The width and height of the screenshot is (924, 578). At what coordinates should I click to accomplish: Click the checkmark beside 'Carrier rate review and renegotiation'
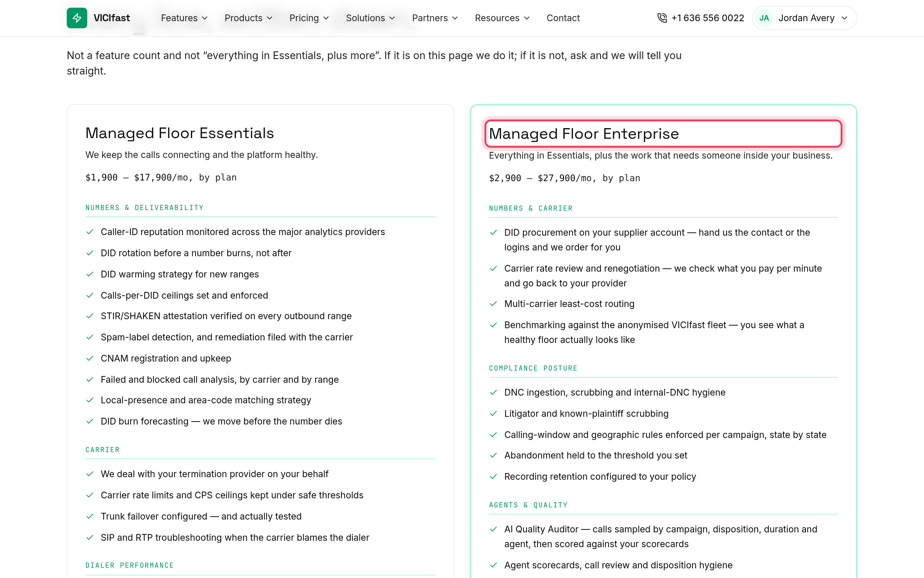(x=493, y=268)
